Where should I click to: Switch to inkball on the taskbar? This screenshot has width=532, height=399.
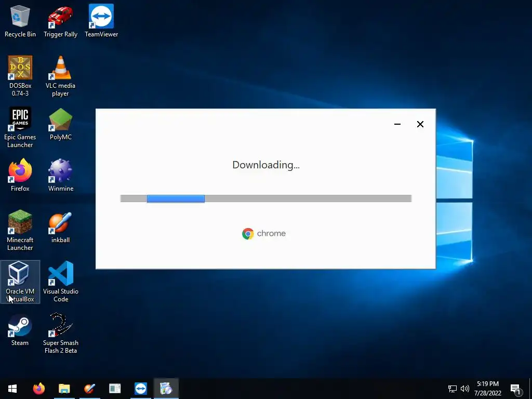(89, 389)
